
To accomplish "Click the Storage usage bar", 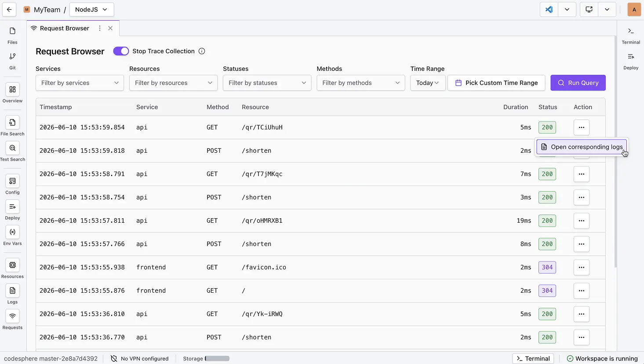I will pos(217,359).
